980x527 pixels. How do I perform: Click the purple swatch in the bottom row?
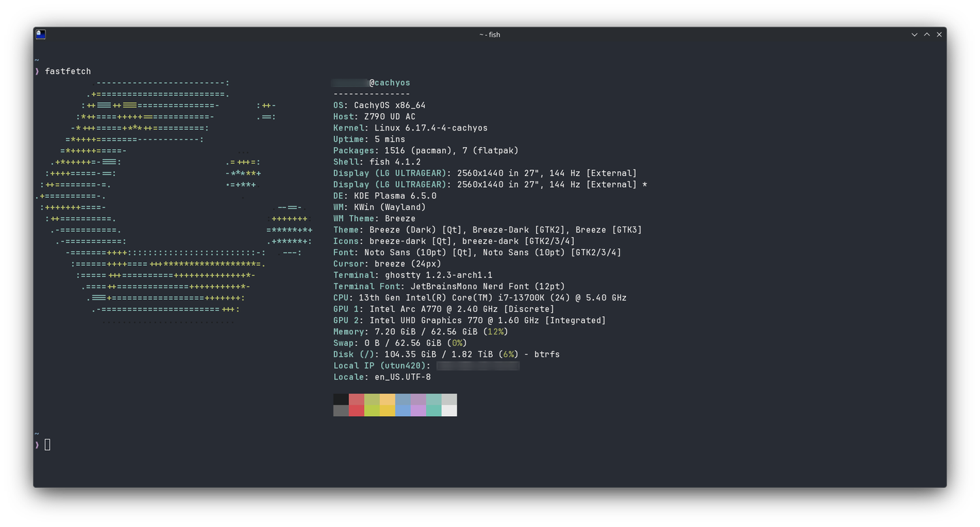[418, 410]
